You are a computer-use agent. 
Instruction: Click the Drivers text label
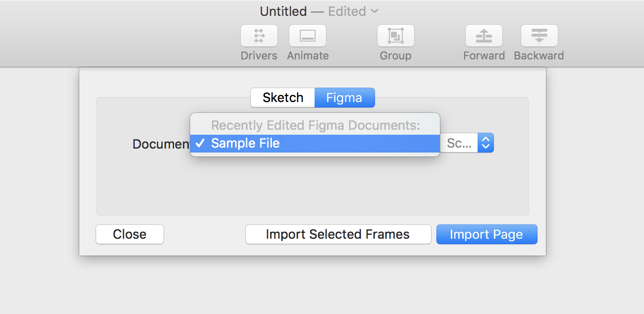click(x=259, y=55)
